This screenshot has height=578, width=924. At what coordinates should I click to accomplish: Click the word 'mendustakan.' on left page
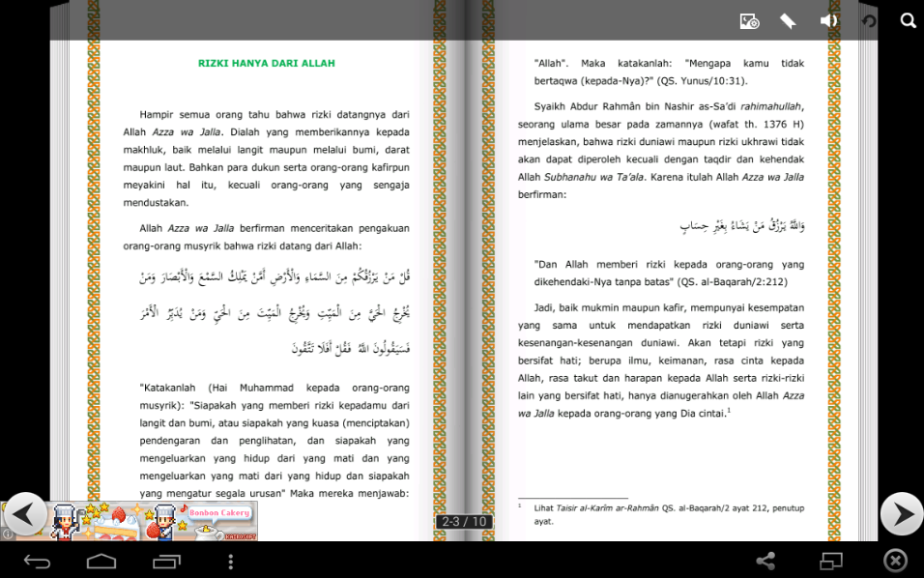pyautogui.click(x=156, y=203)
